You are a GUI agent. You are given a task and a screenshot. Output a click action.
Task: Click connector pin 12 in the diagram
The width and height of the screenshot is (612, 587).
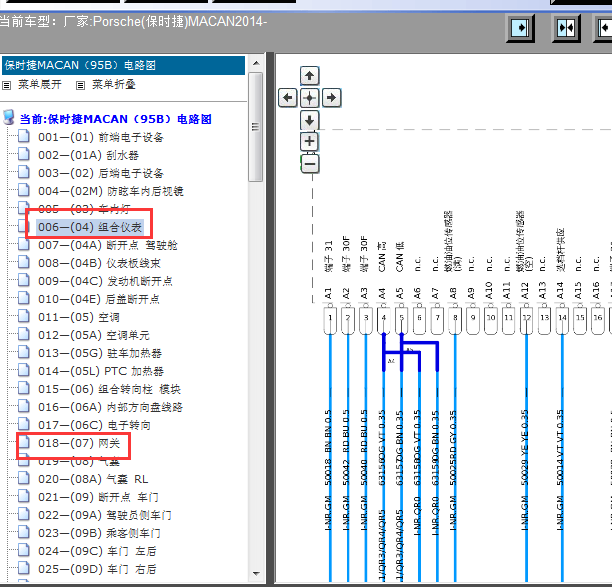pyautogui.click(x=527, y=321)
